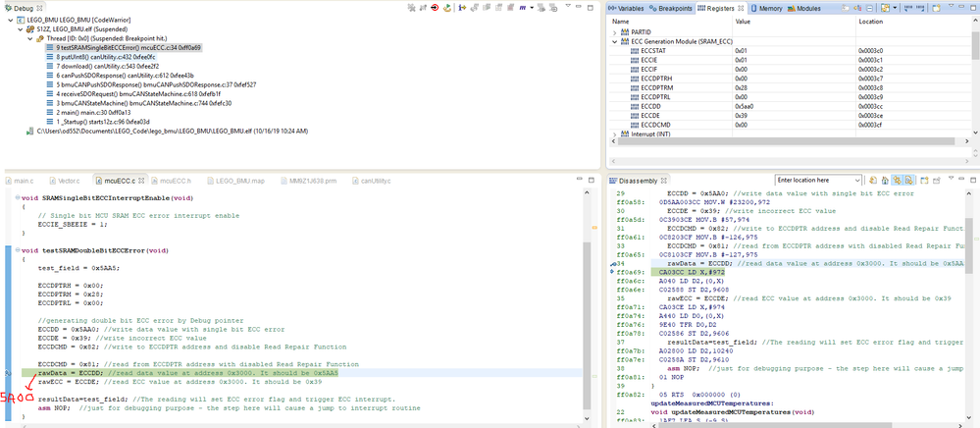The height and width of the screenshot is (428, 980).
Task: Click the Open New View icon in Registers
Action: pyautogui.click(x=936, y=8)
